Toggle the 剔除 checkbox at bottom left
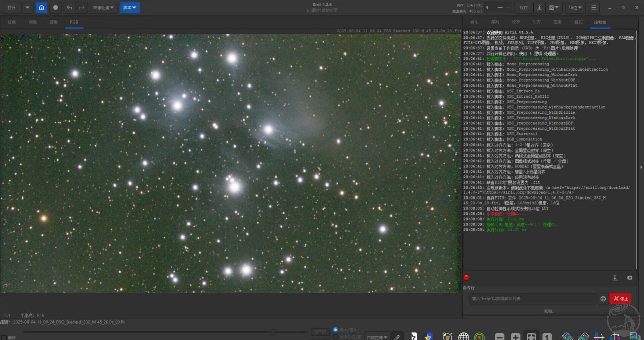The width and height of the screenshot is (644, 340). pyautogui.click(x=4, y=337)
